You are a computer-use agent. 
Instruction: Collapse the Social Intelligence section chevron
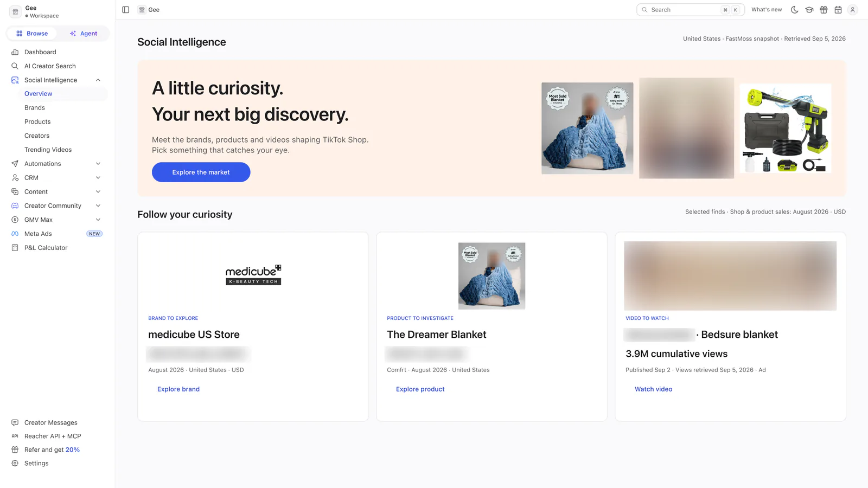click(98, 80)
